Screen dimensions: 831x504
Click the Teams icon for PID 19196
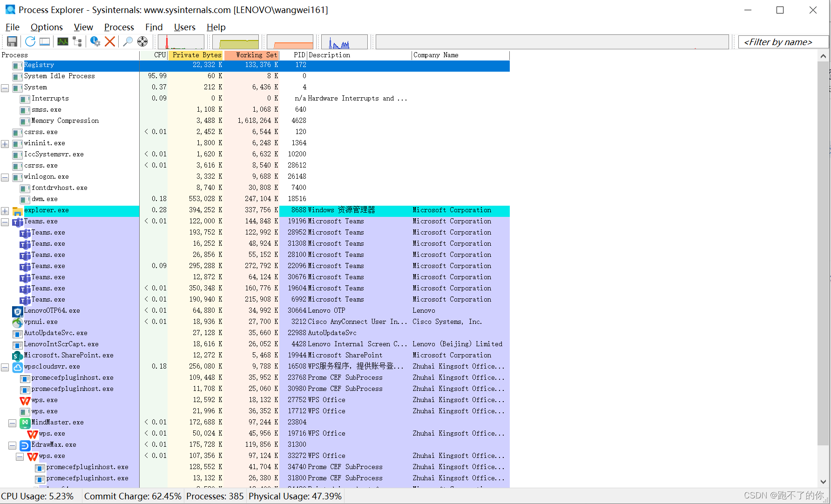coord(18,222)
